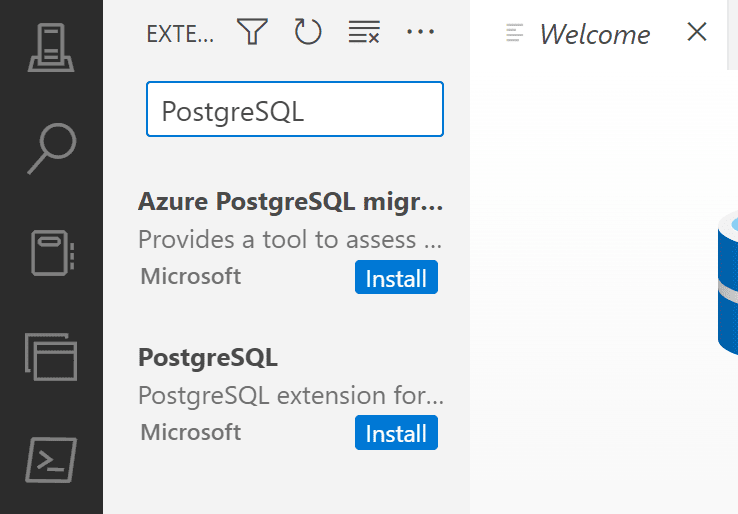Click the PostgreSQL search input field
The width and height of the screenshot is (738, 514).
[295, 109]
